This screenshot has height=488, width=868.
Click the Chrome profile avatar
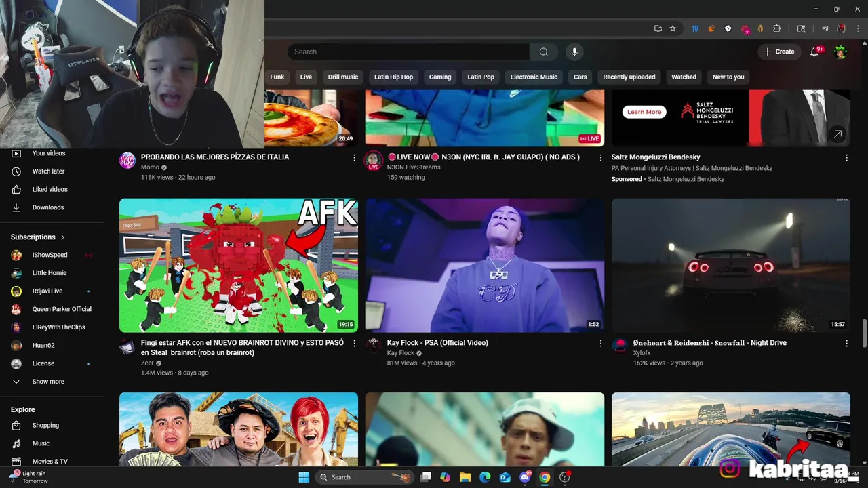pos(842,28)
